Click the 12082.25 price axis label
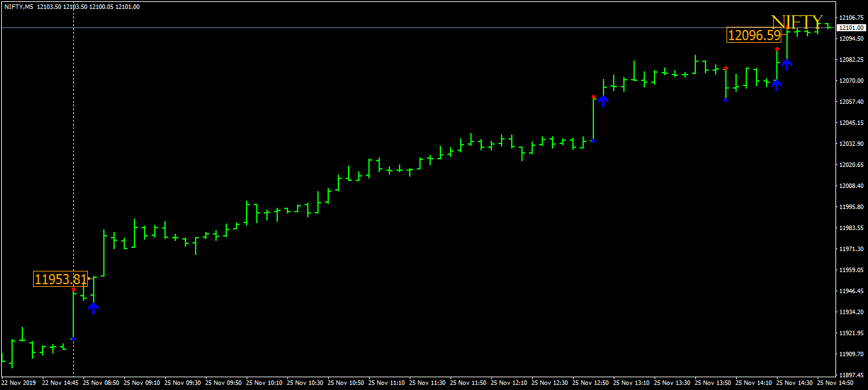Image resolution: width=868 pixels, height=390 pixels. [852, 60]
